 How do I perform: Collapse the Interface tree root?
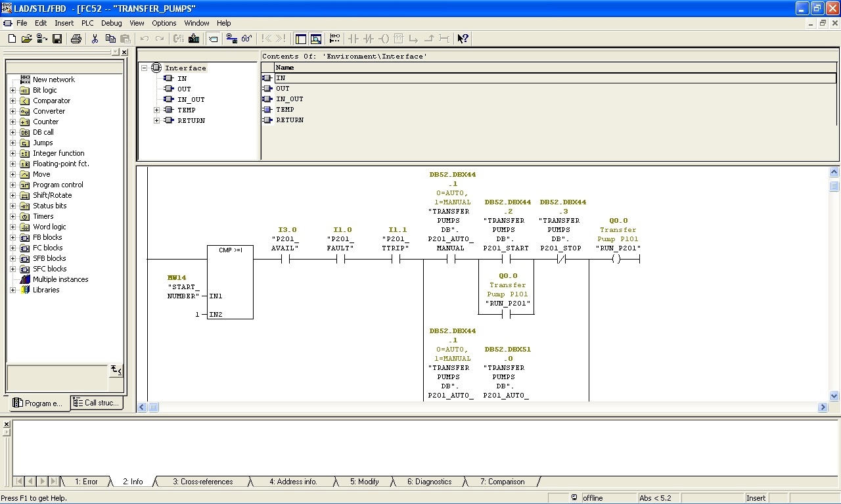145,68
